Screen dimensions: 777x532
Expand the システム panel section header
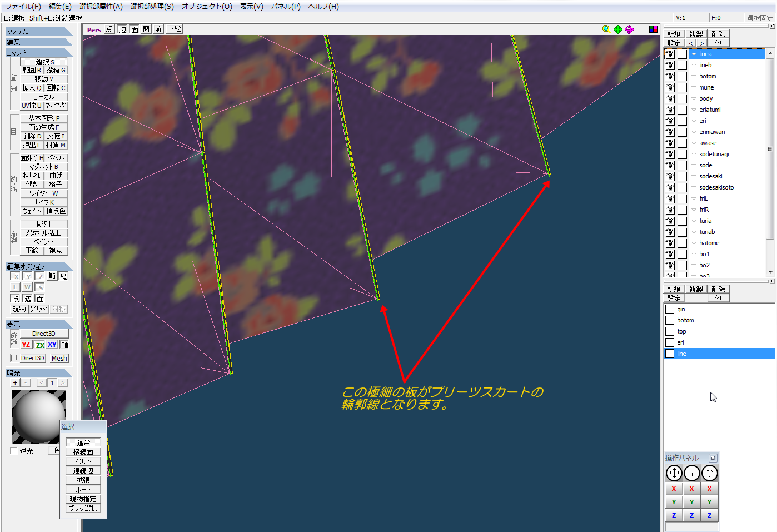click(39, 32)
